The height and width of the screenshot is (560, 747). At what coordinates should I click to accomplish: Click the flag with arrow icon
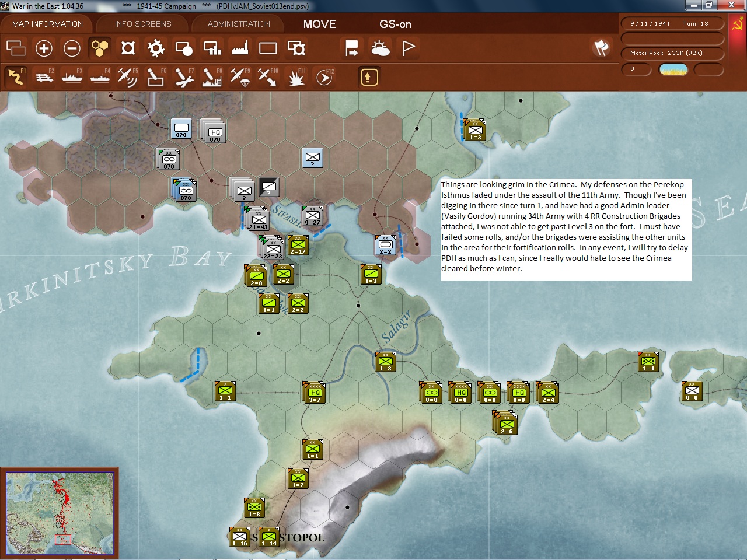coord(352,48)
